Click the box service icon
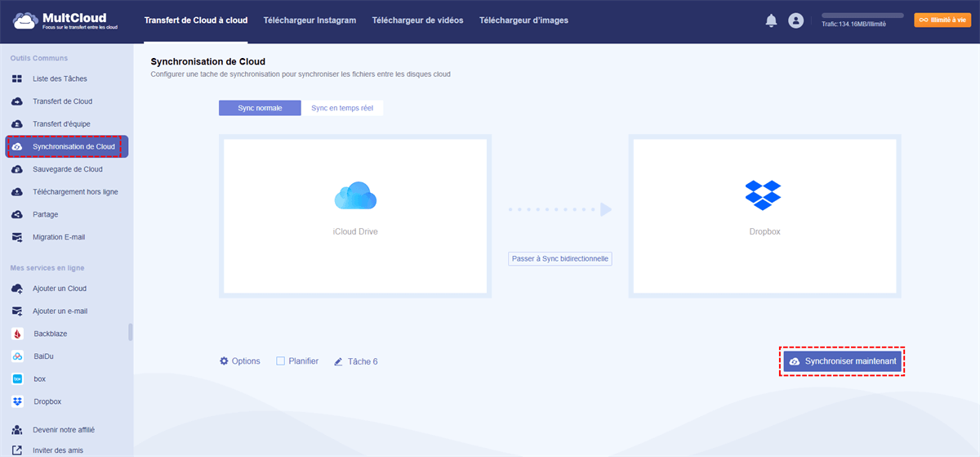This screenshot has width=980, height=457. (17, 379)
